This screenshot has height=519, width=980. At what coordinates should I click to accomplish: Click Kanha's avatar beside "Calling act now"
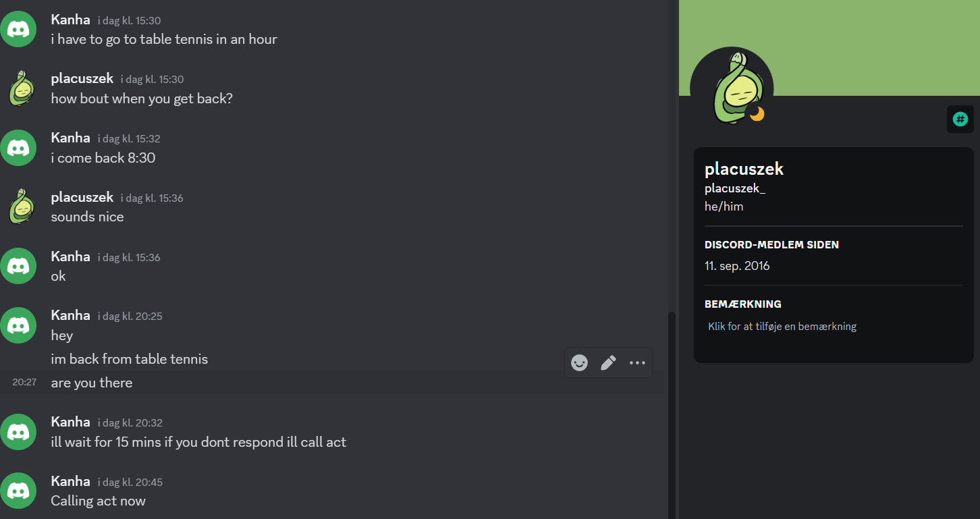pyautogui.click(x=18, y=491)
